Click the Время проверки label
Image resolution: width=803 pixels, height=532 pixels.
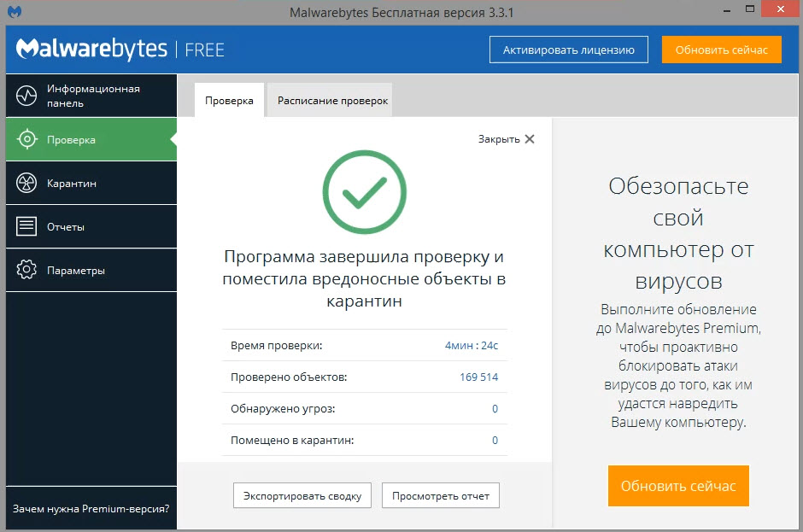(277, 346)
